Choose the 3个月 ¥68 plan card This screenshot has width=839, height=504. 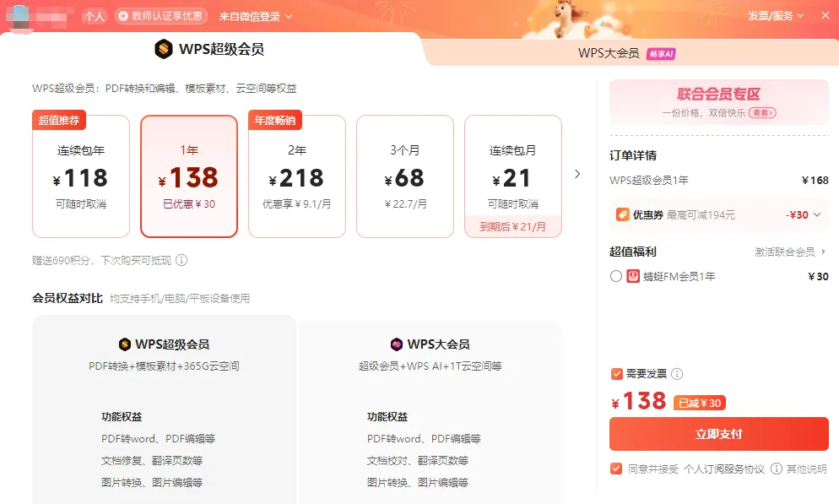[405, 176]
